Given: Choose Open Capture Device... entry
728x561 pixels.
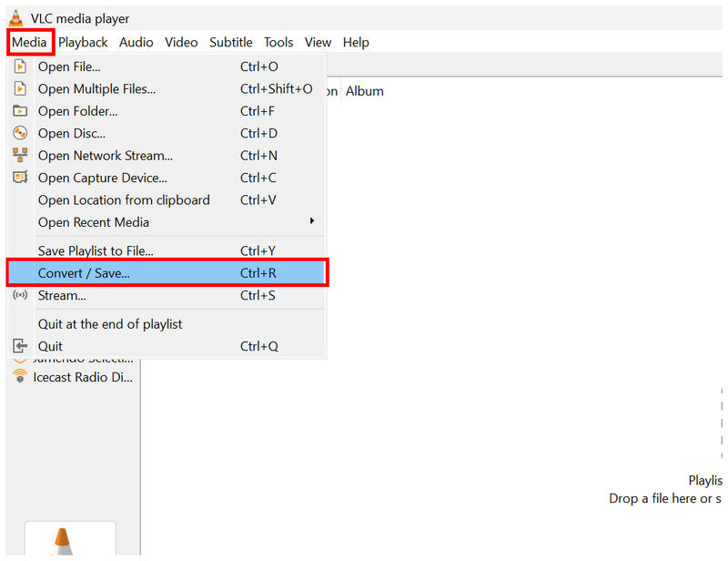Looking at the screenshot, I should click(x=167, y=178).
